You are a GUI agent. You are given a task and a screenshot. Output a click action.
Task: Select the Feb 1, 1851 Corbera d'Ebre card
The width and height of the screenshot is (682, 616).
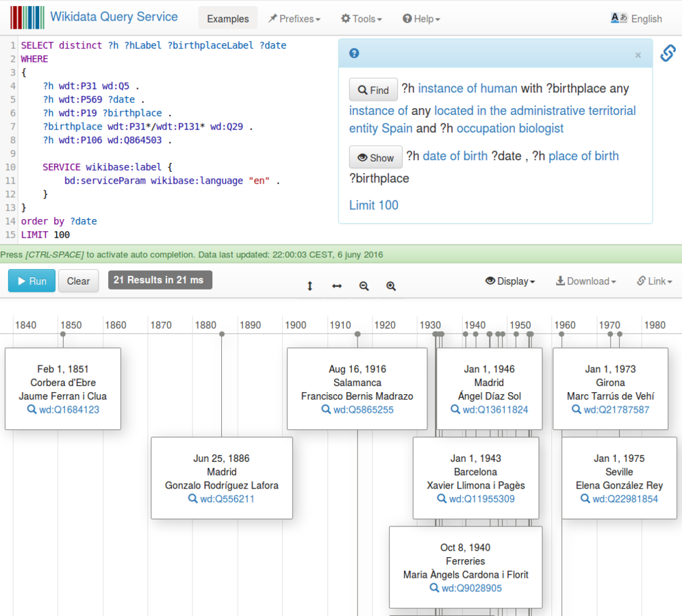63,389
